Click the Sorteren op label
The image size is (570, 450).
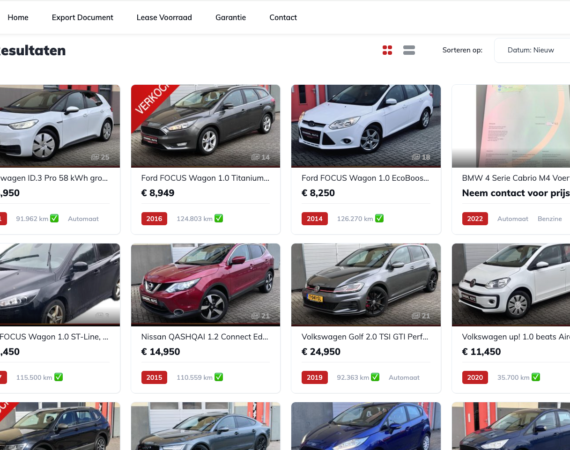point(462,50)
